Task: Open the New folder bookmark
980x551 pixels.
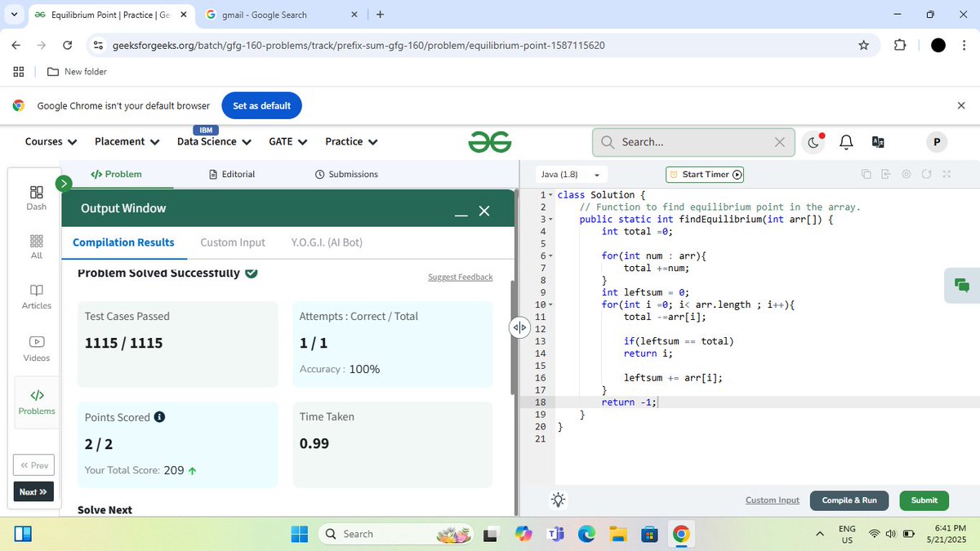Action: tap(77, 72)
